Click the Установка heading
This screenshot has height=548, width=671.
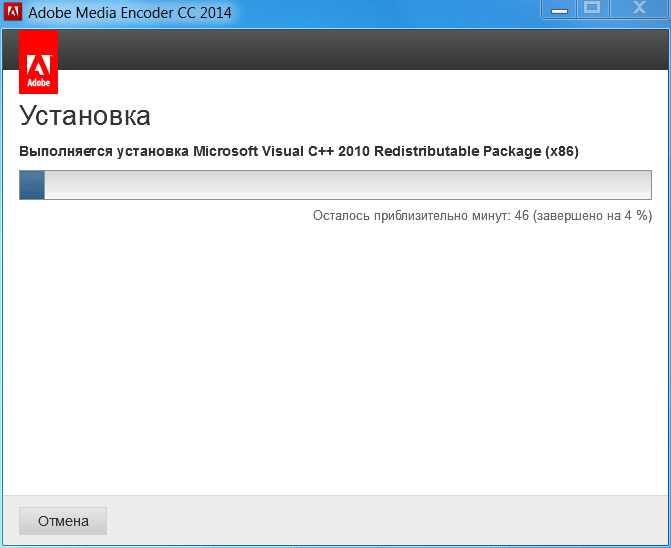(85, 116)
